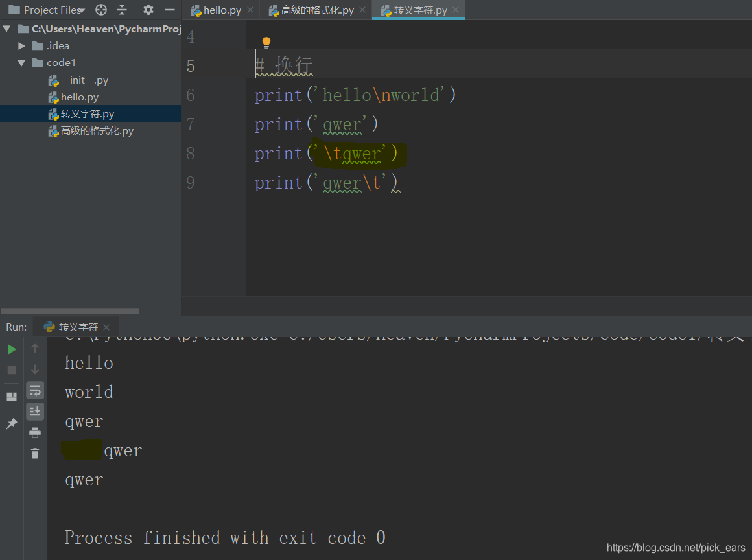Click the yellow lightbulb intention icon

(266, 42)
